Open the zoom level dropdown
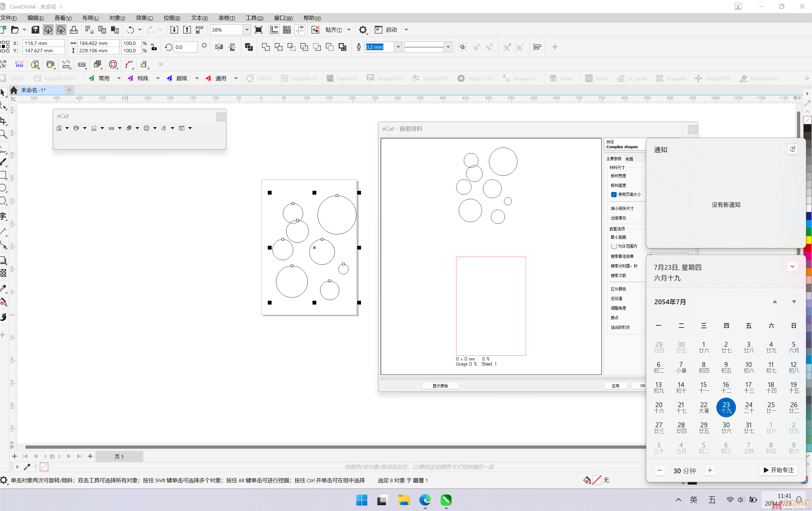 coord(247,30)
